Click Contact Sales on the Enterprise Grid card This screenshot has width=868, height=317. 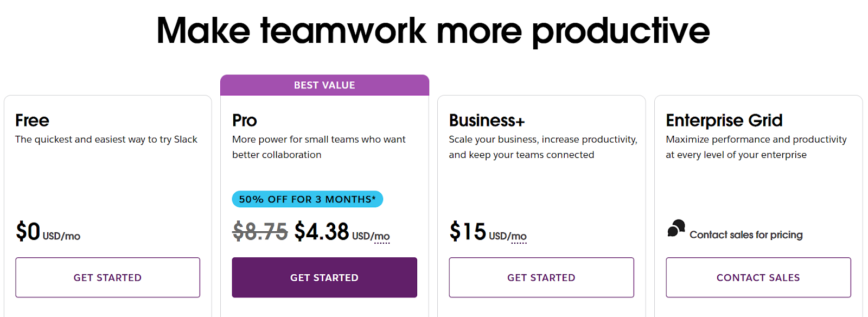tap(758, 277)
